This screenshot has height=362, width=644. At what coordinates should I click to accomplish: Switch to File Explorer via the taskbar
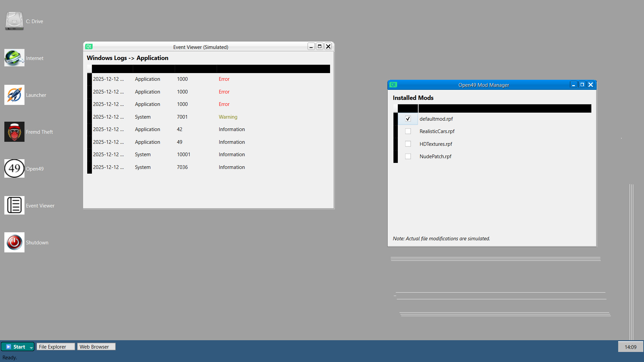[x=55, y=347]
